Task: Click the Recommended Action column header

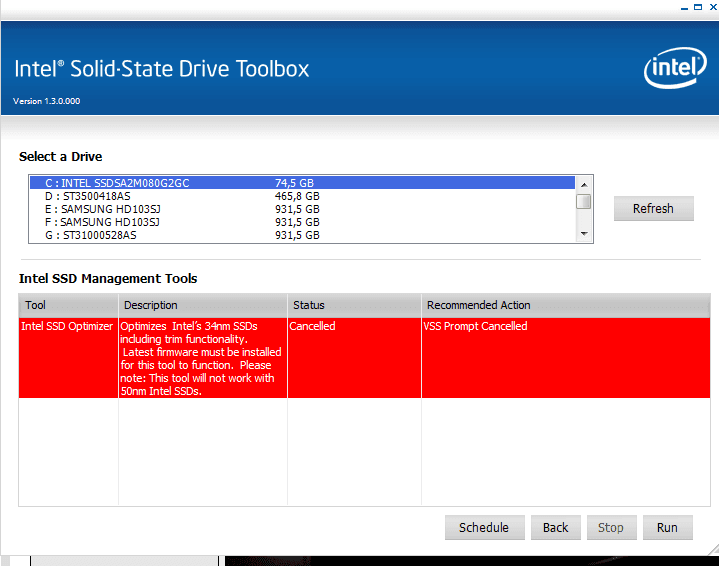Action: (565, 305)
